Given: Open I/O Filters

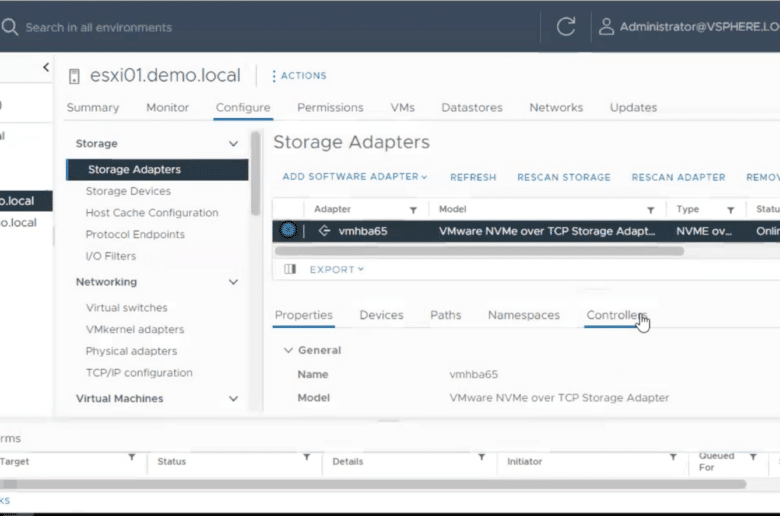Looking at the screenshot, I should [110, 256].
